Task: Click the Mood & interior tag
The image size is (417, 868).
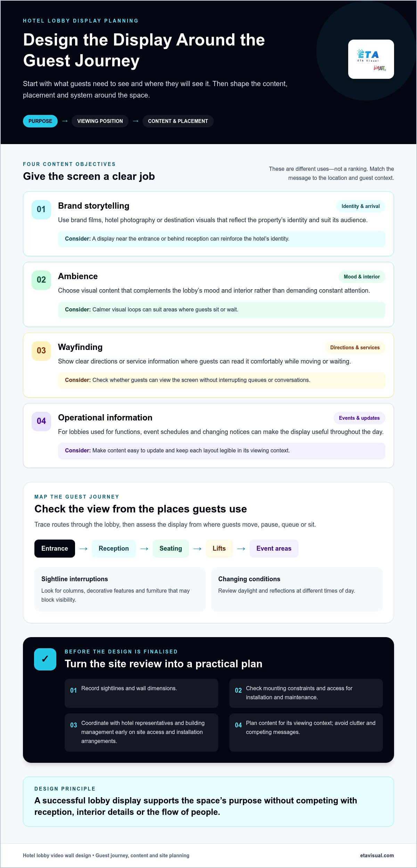Action: click(x=362, y=277)
